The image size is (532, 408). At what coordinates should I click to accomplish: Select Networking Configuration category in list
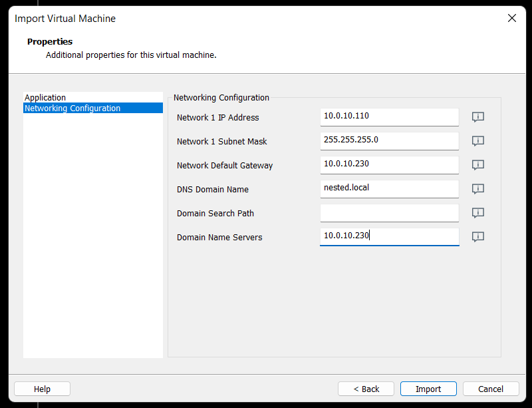click(72, 108)
